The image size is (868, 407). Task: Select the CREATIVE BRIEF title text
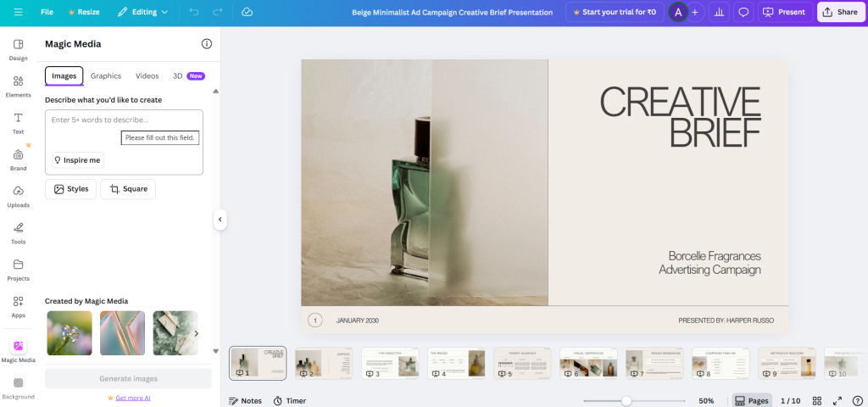click(x=681, y=117)
